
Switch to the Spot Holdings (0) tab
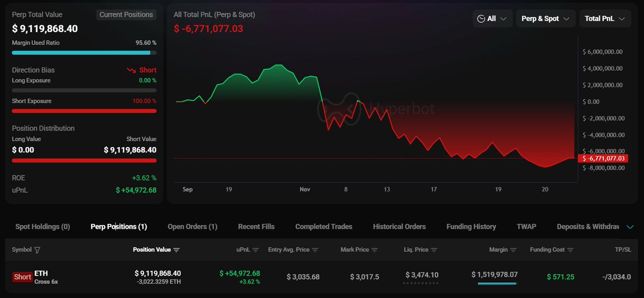pyautogui.click(x=43, y=227)
